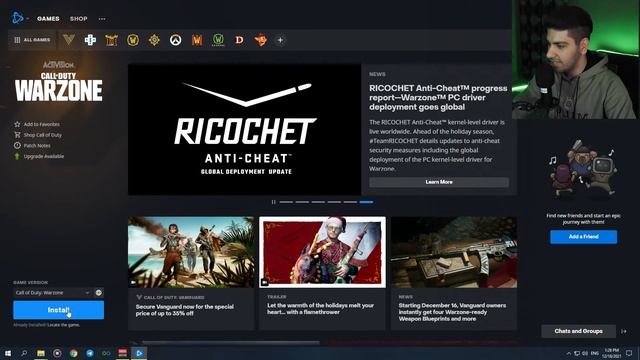
Task: Jump to first carousel slide indicator
Action: [286, 202]
